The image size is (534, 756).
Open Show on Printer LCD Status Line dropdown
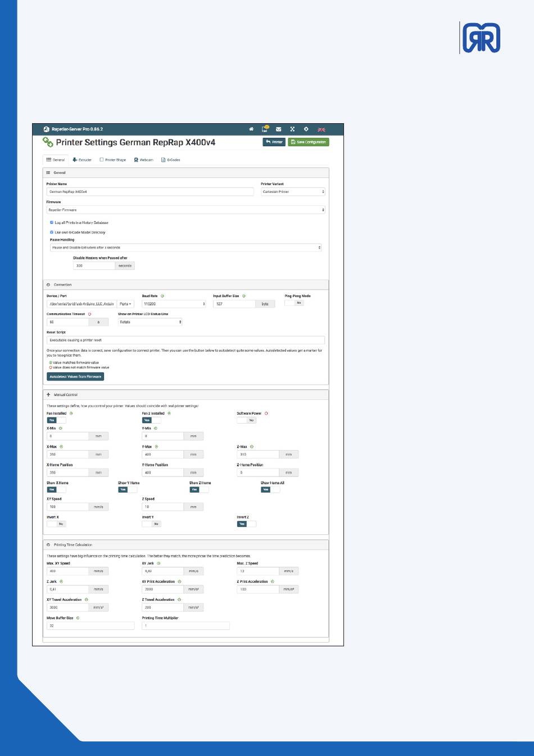[150, 322]
